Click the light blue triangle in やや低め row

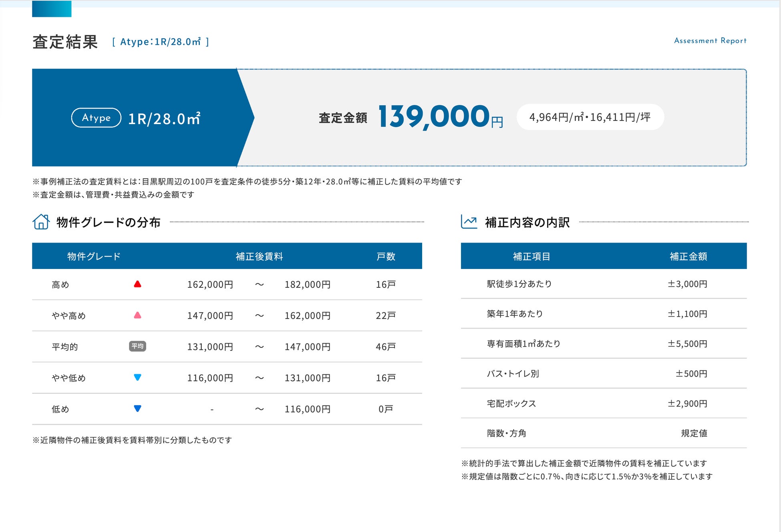pos(137,377)
